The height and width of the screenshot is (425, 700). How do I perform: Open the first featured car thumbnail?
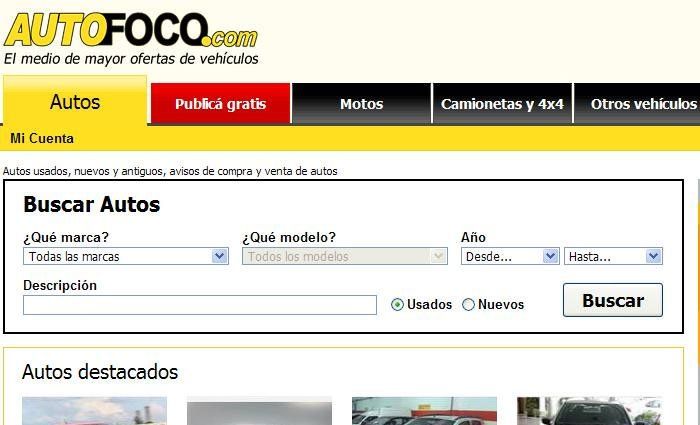[94, 411]
